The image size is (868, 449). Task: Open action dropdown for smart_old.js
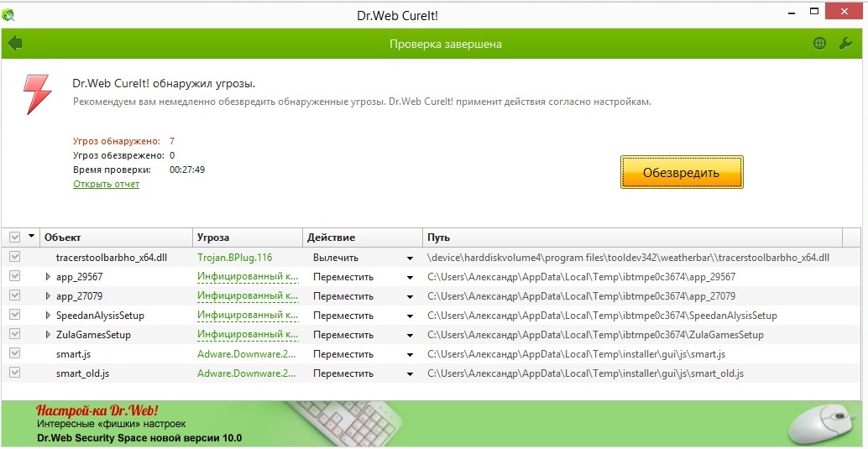tap(410, 374)
